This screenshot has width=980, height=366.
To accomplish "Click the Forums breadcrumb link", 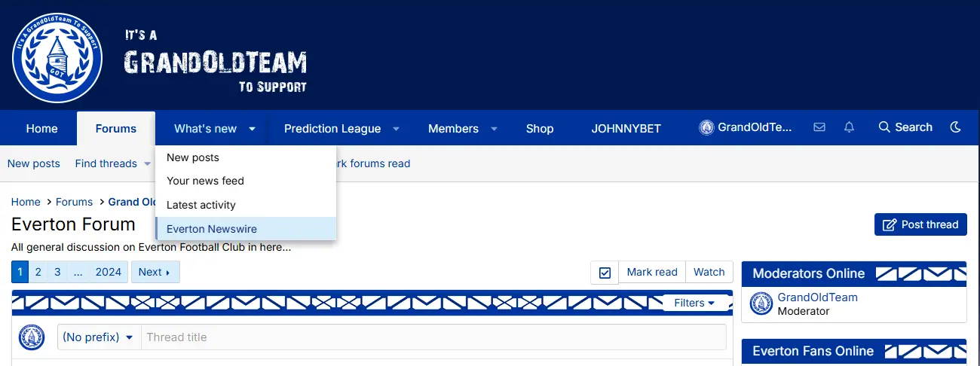I will point(74,202).
